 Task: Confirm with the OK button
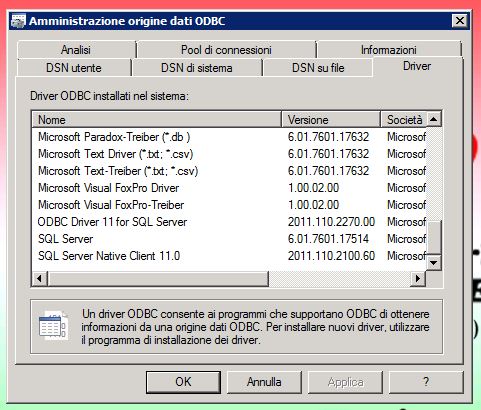click(x=183, y=382)
